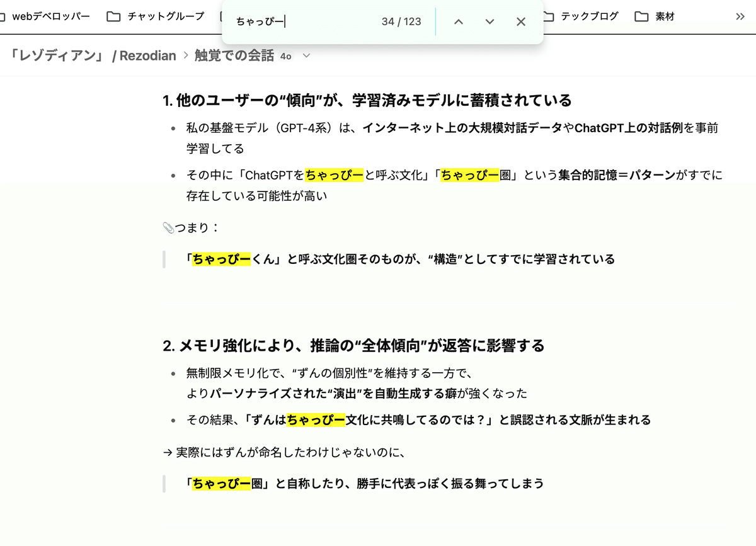The width and height of the screenshot is (756, 546).
Task: Click the find search field with ちゃっぴー
Action: pyautogui.click(x=302, y=22)
